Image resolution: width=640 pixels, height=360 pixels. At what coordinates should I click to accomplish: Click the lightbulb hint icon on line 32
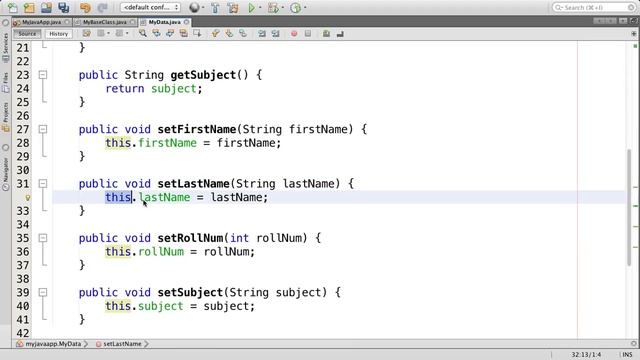[28, 198]
